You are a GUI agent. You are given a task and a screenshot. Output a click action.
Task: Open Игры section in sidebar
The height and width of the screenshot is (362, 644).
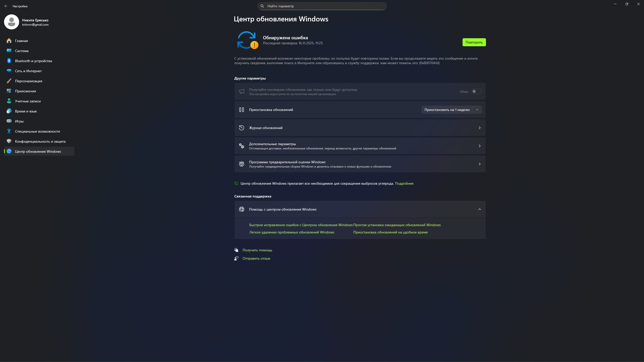tap(39, 121)
